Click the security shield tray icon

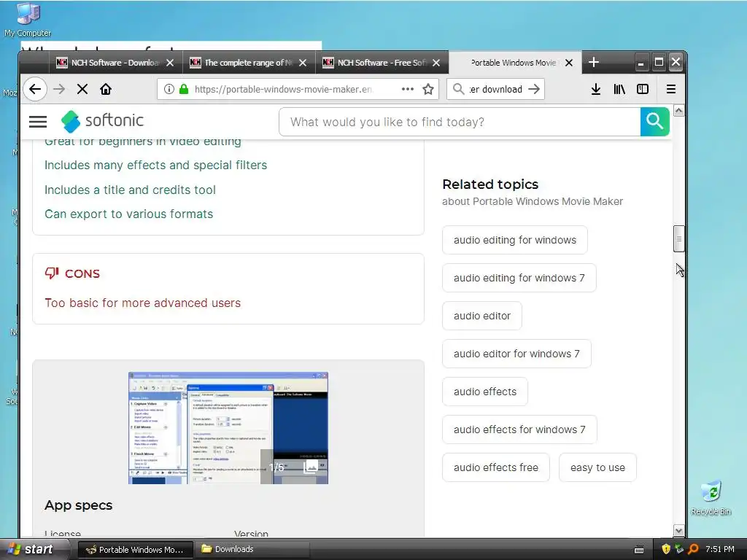pos(666,549)
